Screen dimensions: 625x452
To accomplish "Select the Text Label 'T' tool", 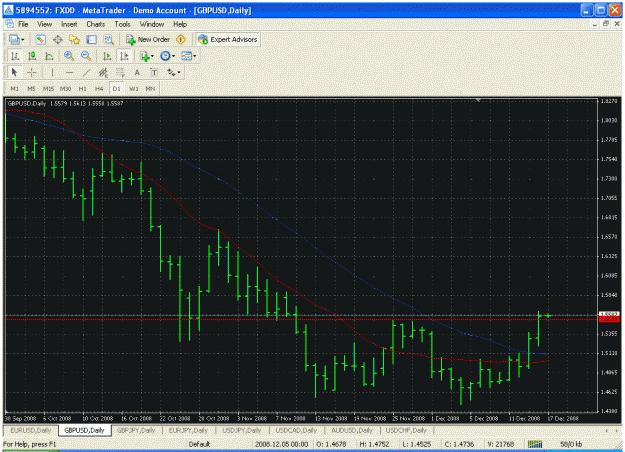I will click(154, 73).
